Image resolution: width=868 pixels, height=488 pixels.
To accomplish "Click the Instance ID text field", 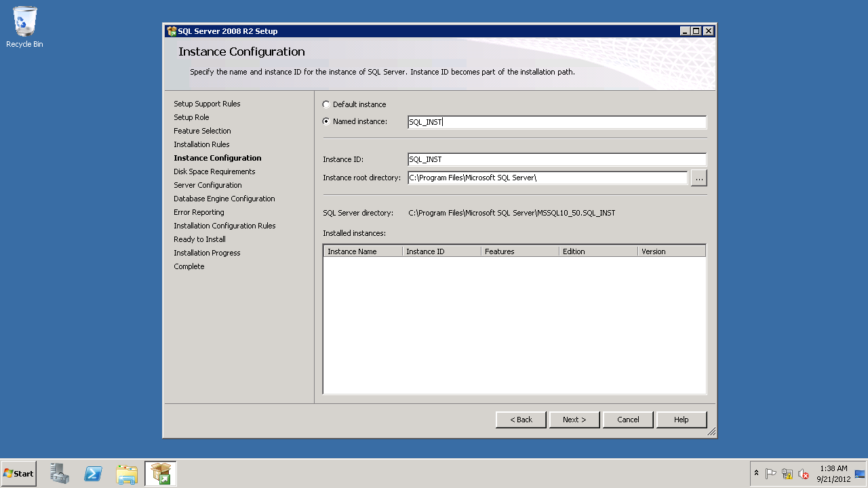I will 556,159.
